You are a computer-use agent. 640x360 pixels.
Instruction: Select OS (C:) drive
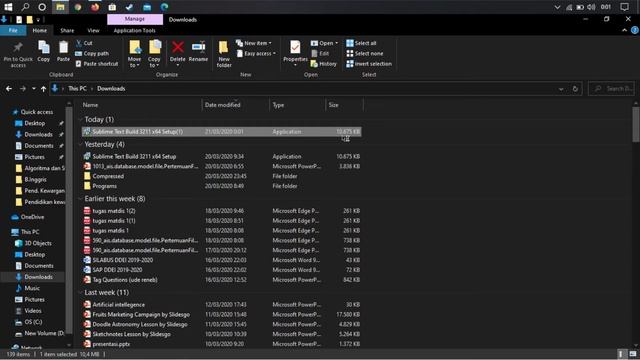point(33,322)
